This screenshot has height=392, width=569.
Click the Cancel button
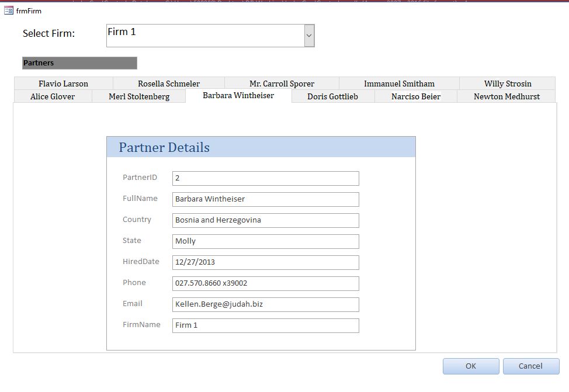[x=531, y=366]
